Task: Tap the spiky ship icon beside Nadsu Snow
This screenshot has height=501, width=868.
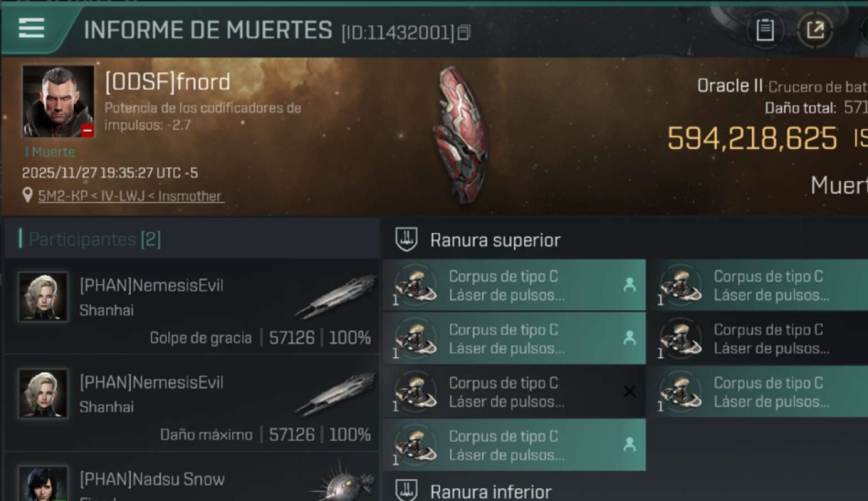Action: pyautogui.click(x=342, y=482)
